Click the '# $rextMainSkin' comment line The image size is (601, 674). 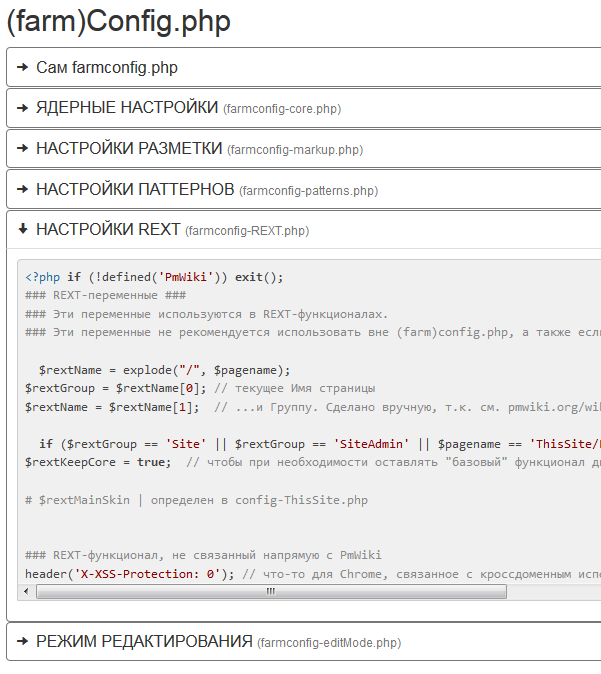[196, 500]
